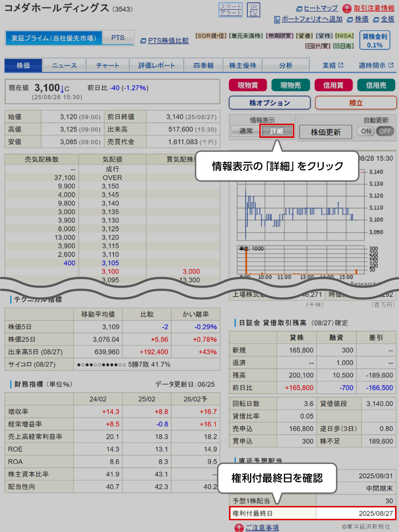This screenshot has width=399, height=532.
Task: Click the 現在値 3,100 price
Action: 47,88
